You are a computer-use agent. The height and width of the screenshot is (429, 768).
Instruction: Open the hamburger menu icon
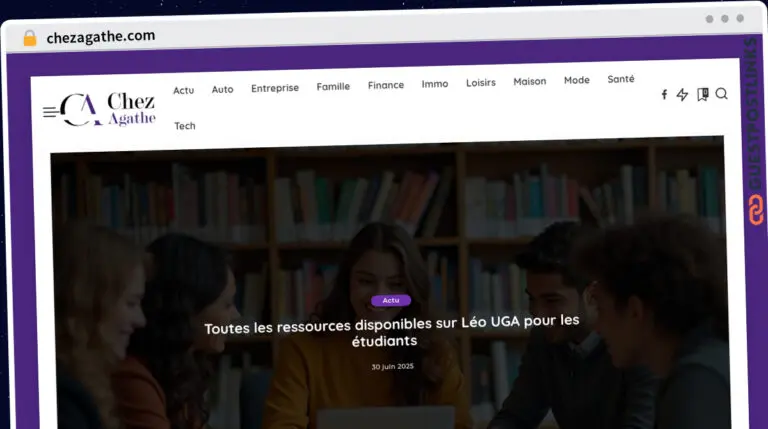click(50, 112)
